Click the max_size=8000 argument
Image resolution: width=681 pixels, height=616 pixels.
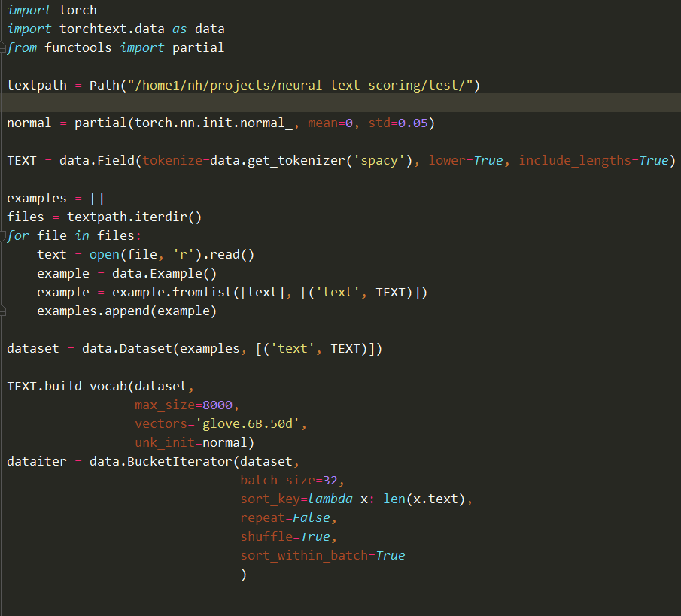(x=184, y=405)
